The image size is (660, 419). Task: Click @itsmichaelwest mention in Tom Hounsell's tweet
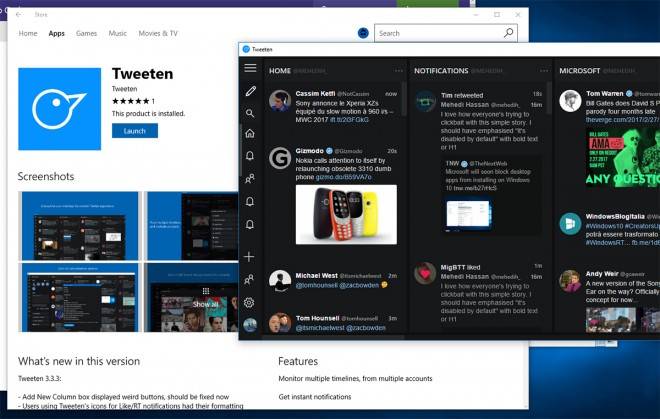pyautogui.click(x=320, y=328)
